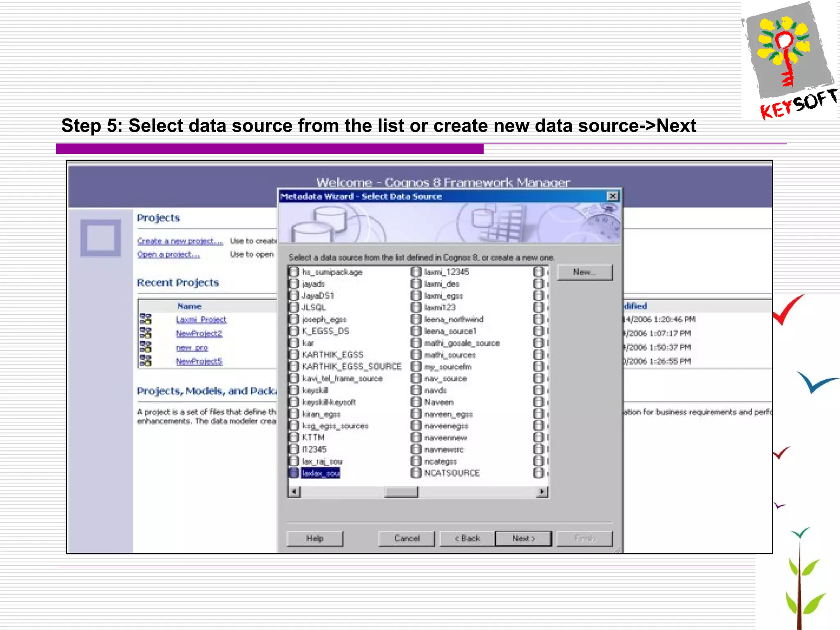Click the K_EGSS_DS database icon

coord(294,331)
